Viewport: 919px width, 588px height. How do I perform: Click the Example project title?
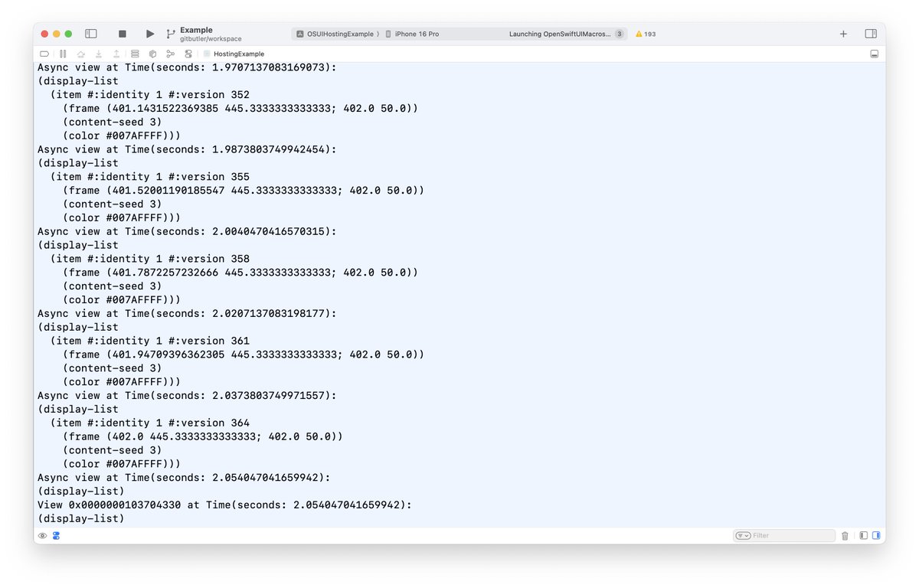tap(196, 30)
